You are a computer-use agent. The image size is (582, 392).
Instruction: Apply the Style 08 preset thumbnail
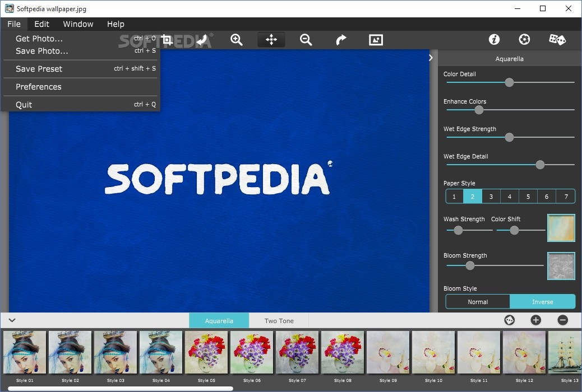[343, 352]
